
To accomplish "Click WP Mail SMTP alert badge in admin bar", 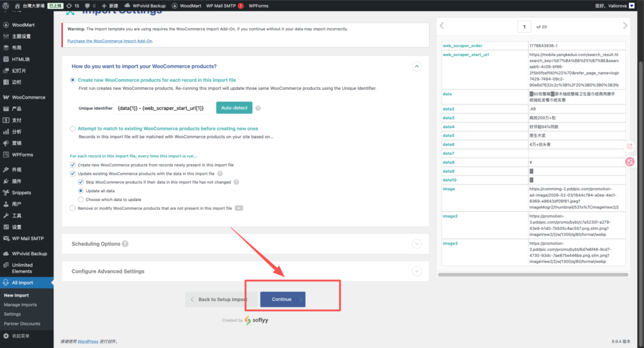I will point(241,6).
